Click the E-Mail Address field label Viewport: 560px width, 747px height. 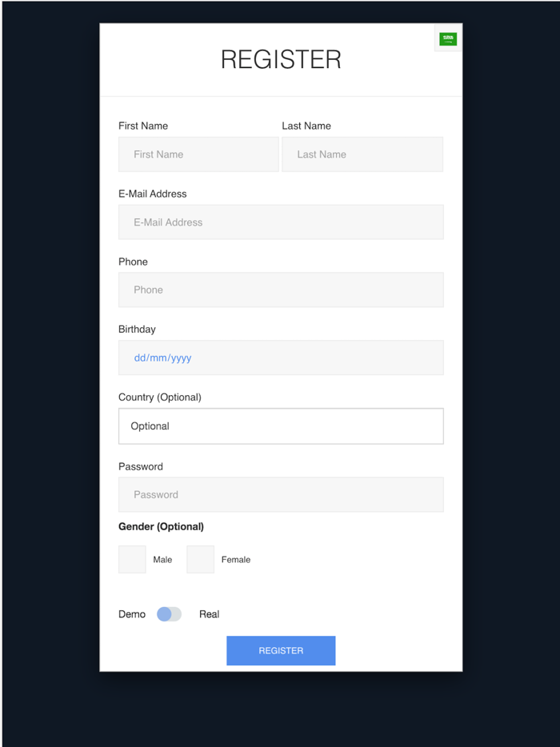[x=152, y=194]
